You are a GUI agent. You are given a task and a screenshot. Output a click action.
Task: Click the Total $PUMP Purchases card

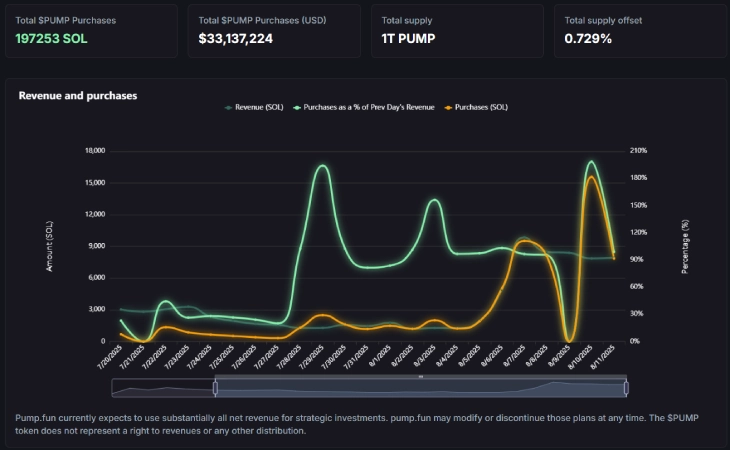click(x=90, y=30)
